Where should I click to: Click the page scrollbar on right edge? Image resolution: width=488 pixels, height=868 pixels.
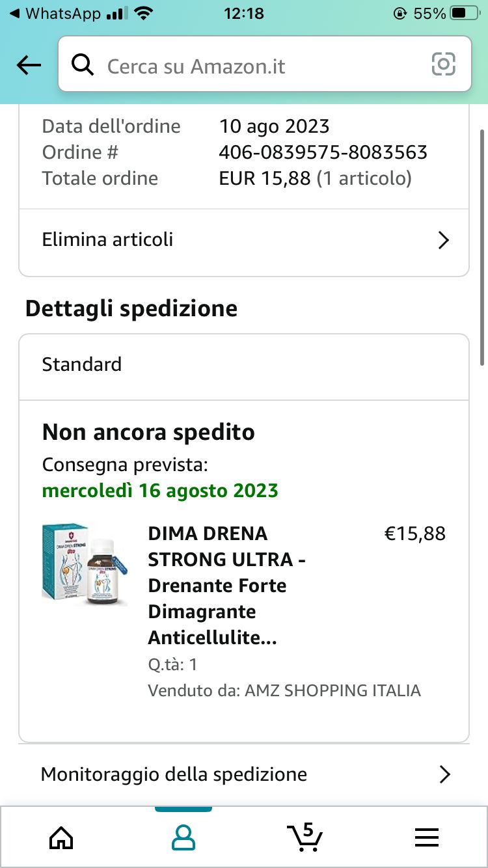tap(482, 247)
